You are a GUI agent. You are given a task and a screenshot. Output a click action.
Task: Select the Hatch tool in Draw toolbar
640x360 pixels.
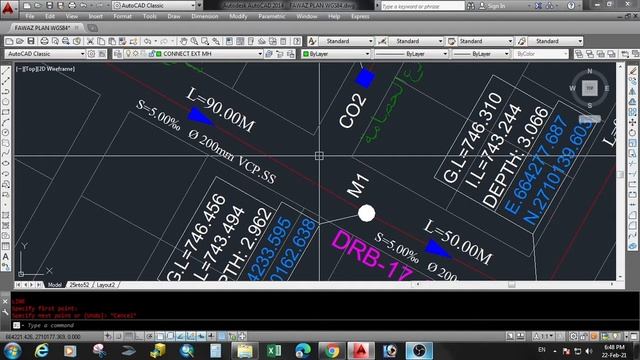pyautogui.click(x=6, y=215)
